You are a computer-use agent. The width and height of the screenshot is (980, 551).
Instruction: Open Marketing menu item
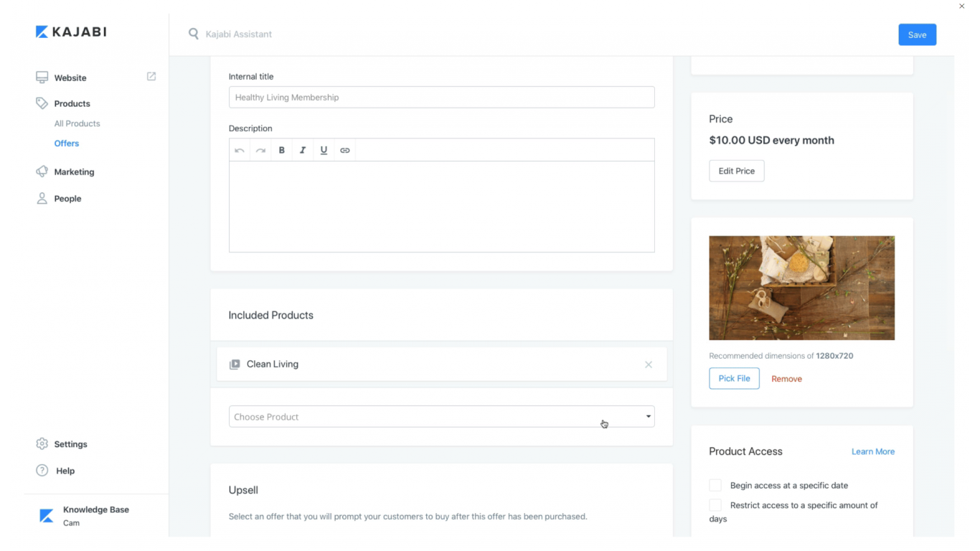pos(74,171)
